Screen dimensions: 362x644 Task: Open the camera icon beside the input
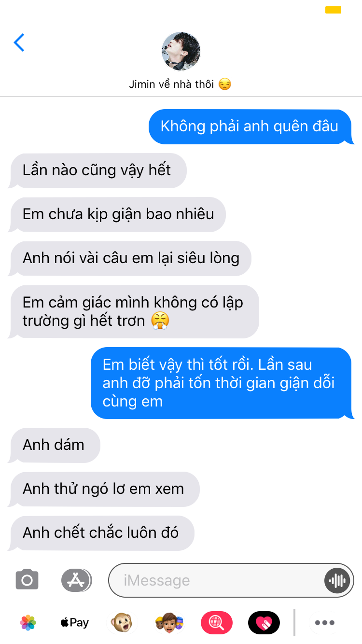click(27, 580)
